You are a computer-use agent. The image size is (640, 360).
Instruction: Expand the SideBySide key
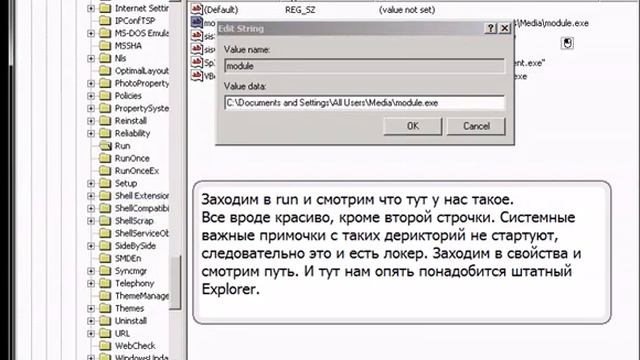91,246
